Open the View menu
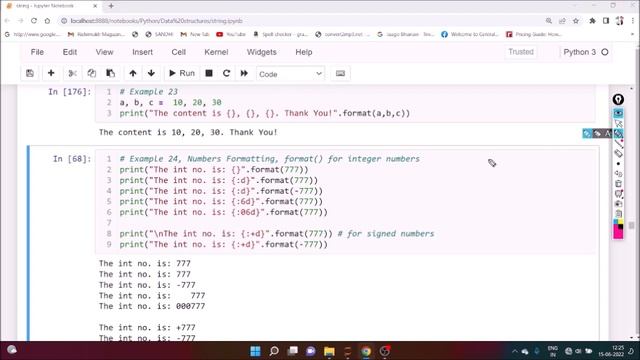The height and width of the screenshot is (360, 640). [104, 52]
